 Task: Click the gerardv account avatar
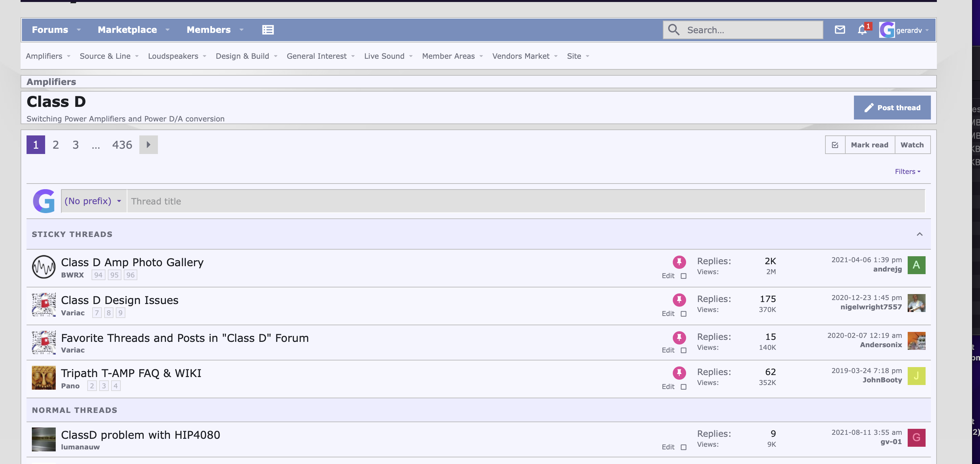887,30
